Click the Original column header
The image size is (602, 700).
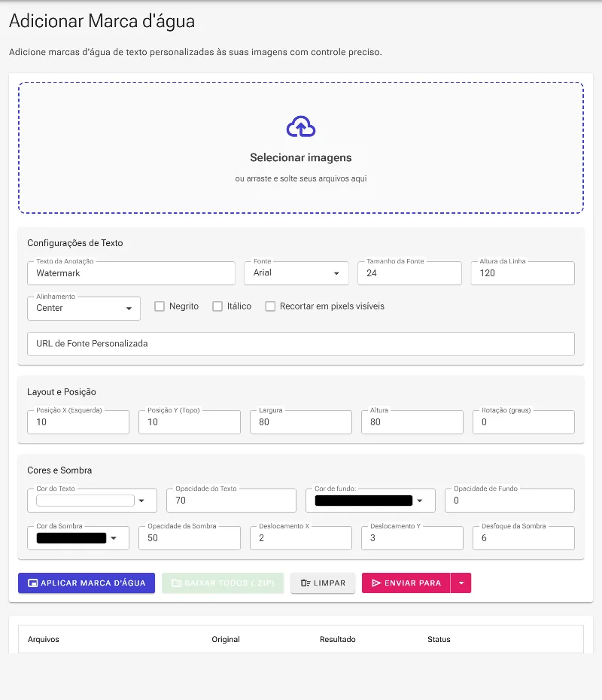(x=226, y=639)
